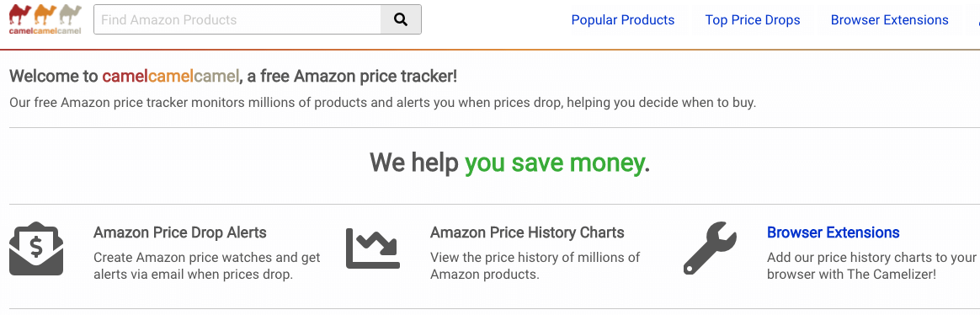Follow the blue Browser Extensions heading link
This screenshot has width=980, height=315.
pos(834,232)
